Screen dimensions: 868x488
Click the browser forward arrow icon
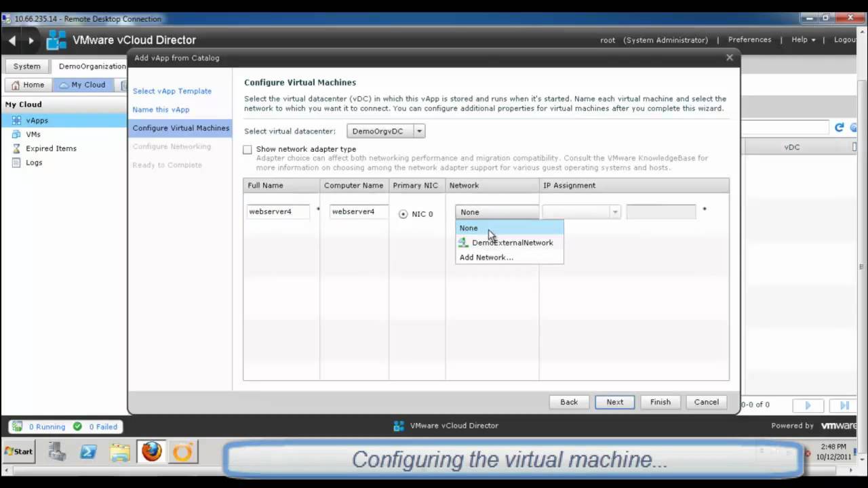pos(31,41)
